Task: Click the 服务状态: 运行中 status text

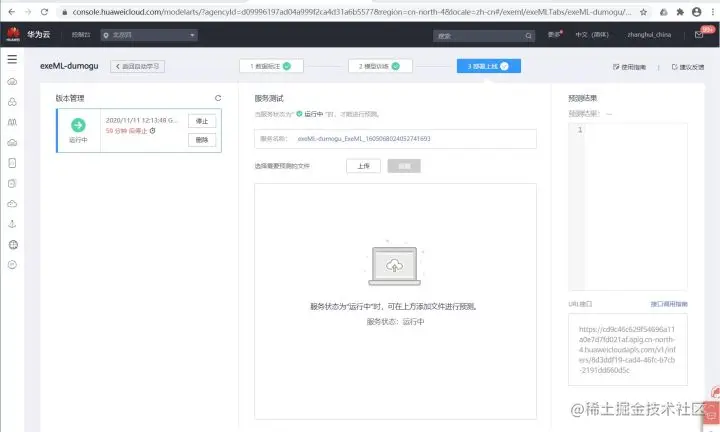Action: [395, 322]
